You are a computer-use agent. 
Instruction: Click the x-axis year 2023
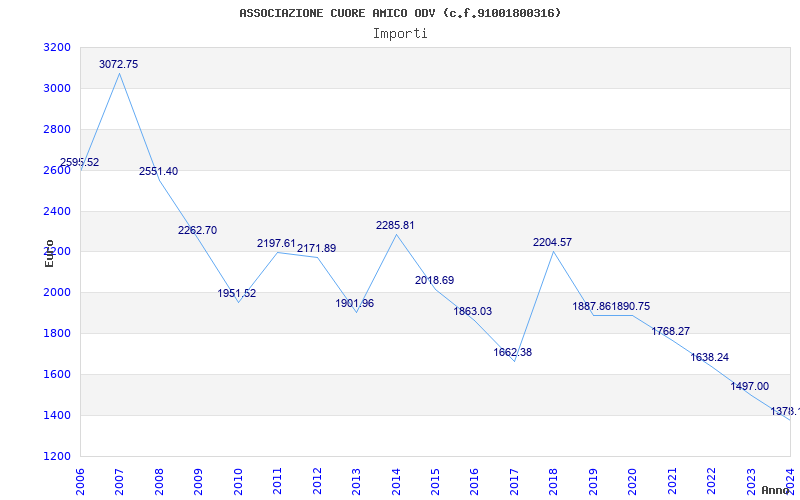(x=752, y=481)
